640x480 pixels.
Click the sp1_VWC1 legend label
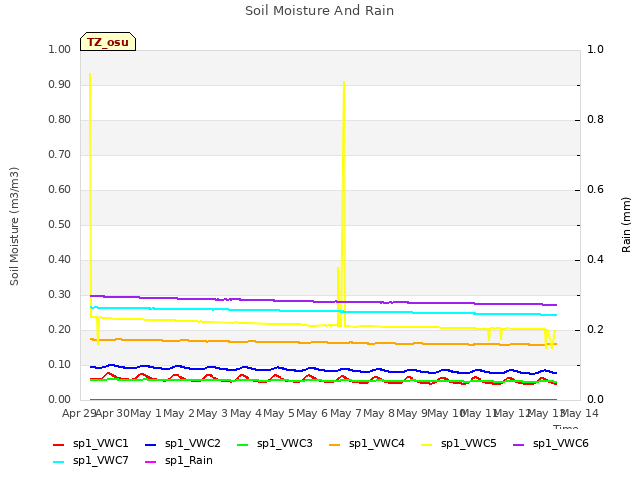point(100,444)
